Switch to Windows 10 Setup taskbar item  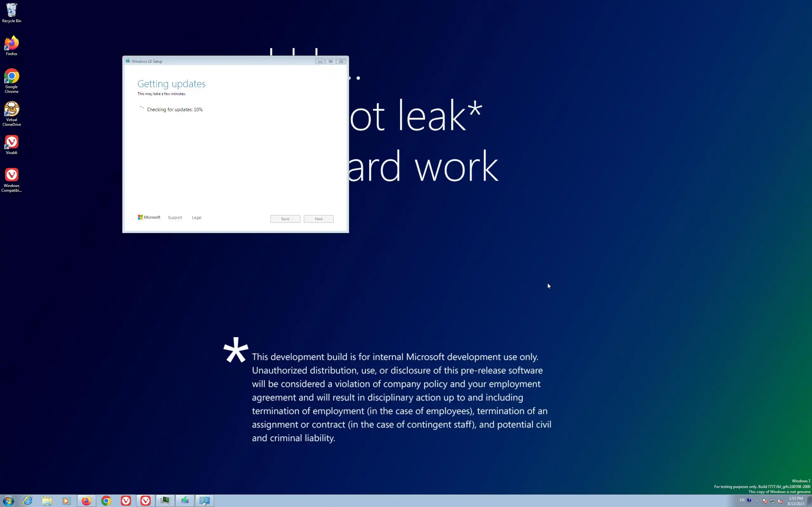click(x=185, y=501)
